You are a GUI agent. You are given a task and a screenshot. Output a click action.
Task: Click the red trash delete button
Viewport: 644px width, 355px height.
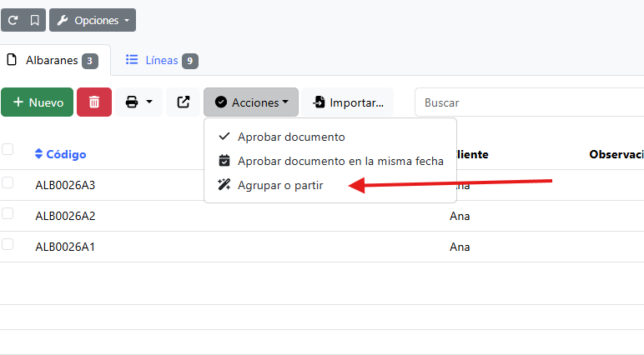coord(94,102)
